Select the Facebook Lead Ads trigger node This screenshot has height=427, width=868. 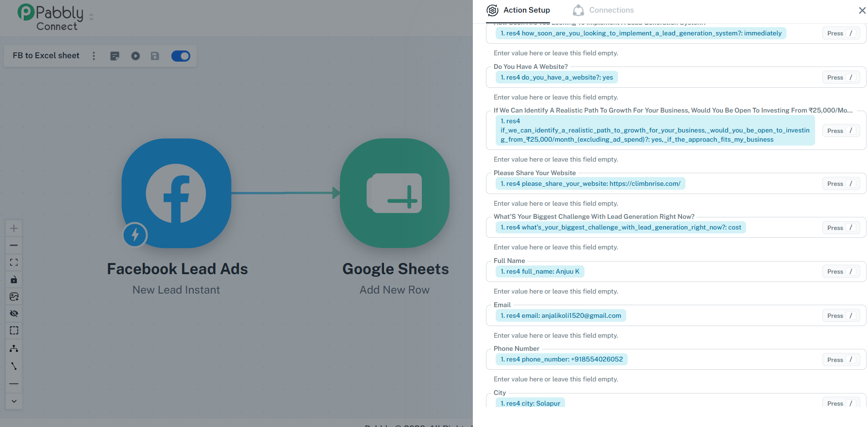coord(176,193)
